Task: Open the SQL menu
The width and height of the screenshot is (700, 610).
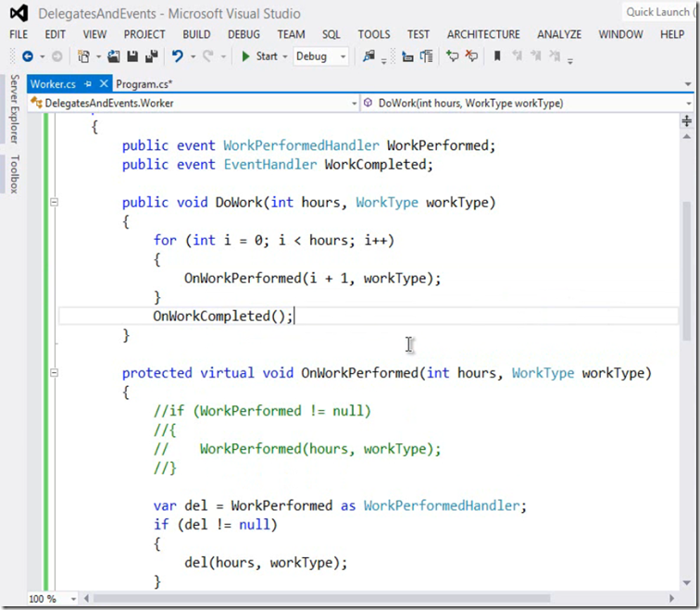Action: pos(331,34)
